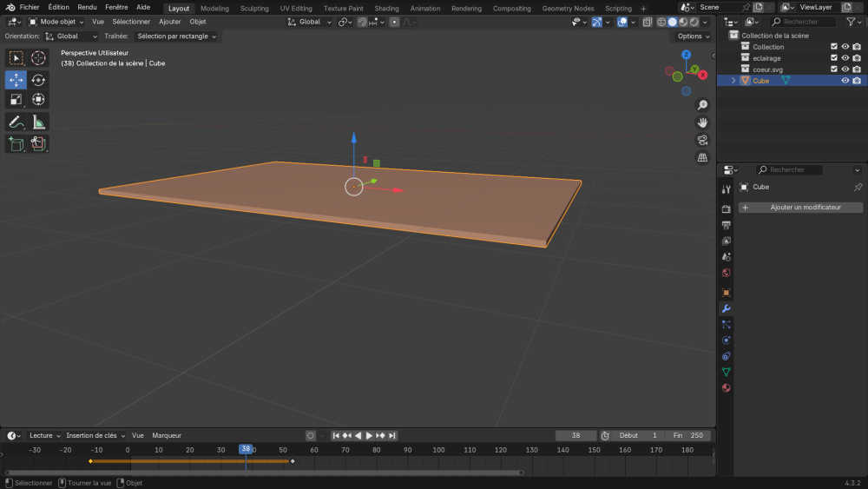Click the Add Cube tool
Viewport: 868px width, 489px height.
click(16, 143)
